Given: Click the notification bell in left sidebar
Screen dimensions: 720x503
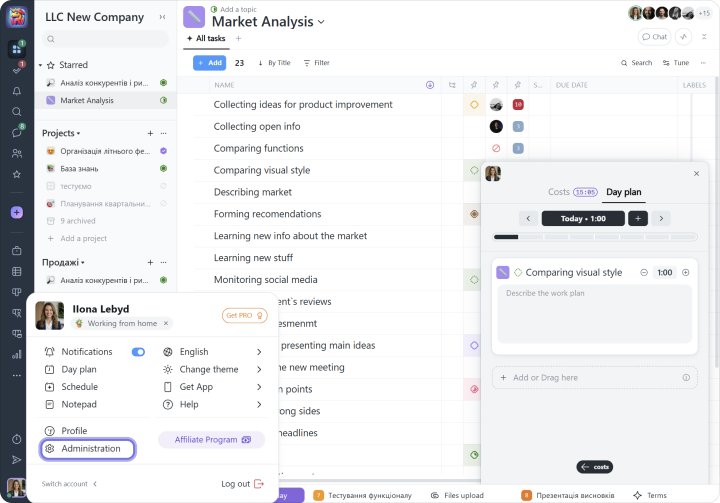Looking at the screenshot, I should tap(16, 91).
